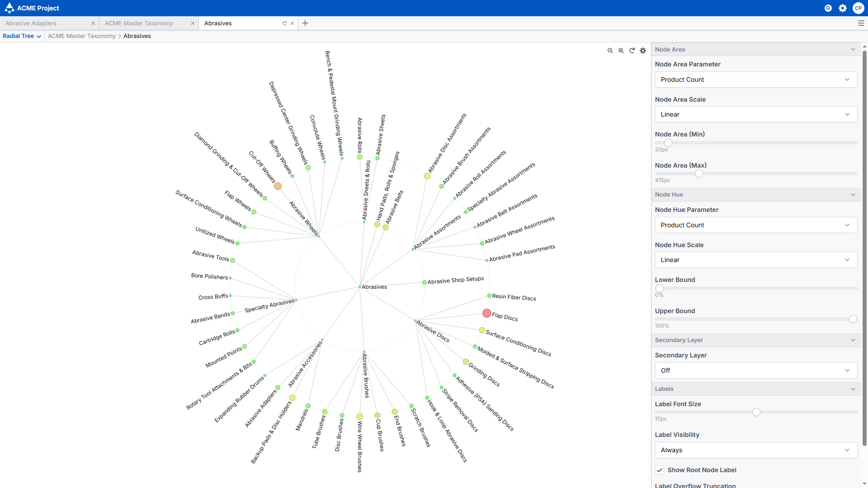Select the Abrasive Disc Assortments node
Viewport: 868px width, 488px height.
point(427,176)
